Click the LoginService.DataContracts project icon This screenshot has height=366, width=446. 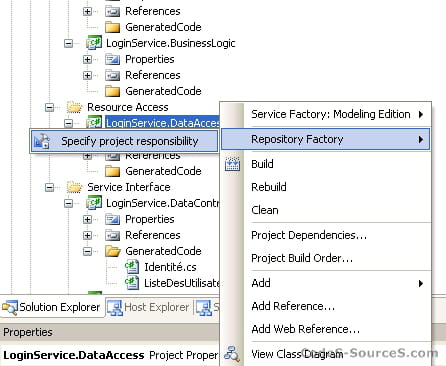(94, 203)
